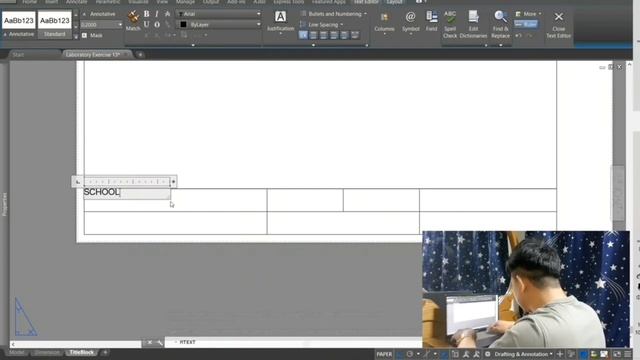Click the text ruler tab-stop selector
The width and height of the screenshot is (640, 360).
point(78,182)
